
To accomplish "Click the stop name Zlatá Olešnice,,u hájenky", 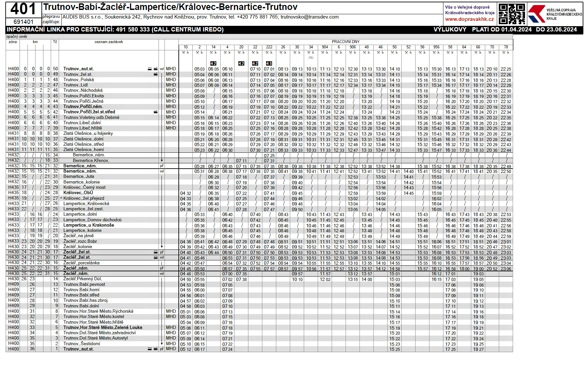I will coord(88,133).
